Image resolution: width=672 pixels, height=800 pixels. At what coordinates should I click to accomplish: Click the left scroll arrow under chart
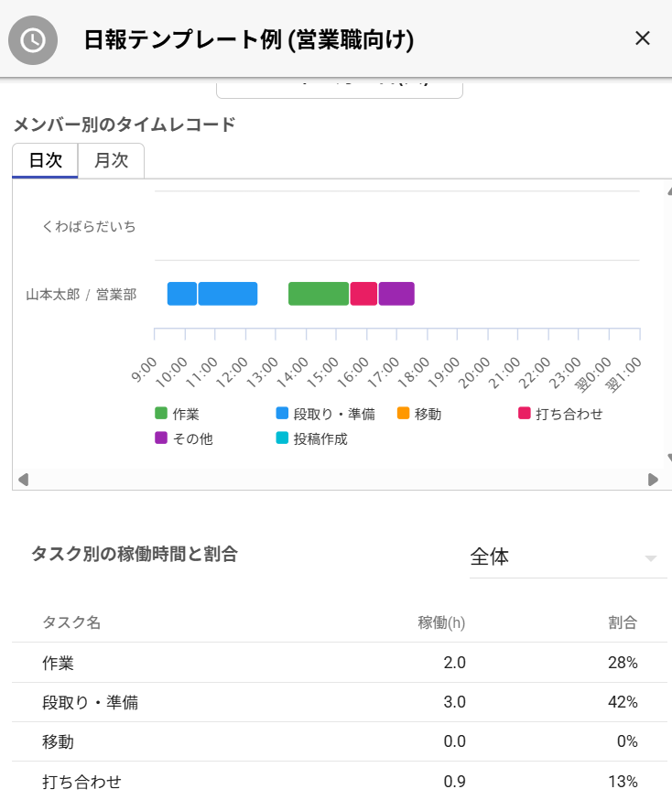[23, 480]
